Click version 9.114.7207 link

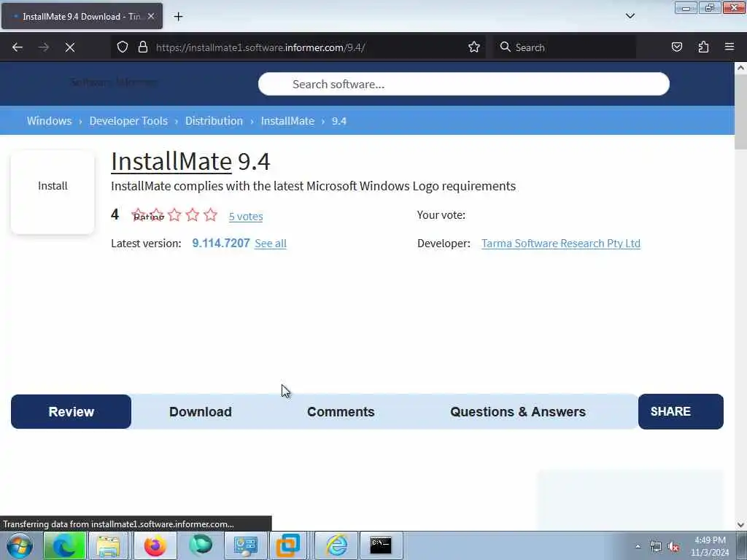point(221,244)
